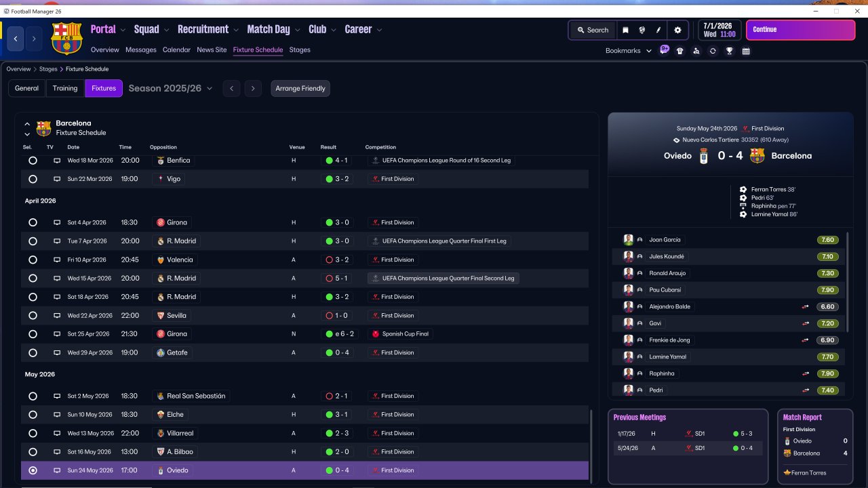The height and width of the screenshot is (488, 868).
Task: Click the fixture list vertical scrollbar
Action: tap(591, 445)
